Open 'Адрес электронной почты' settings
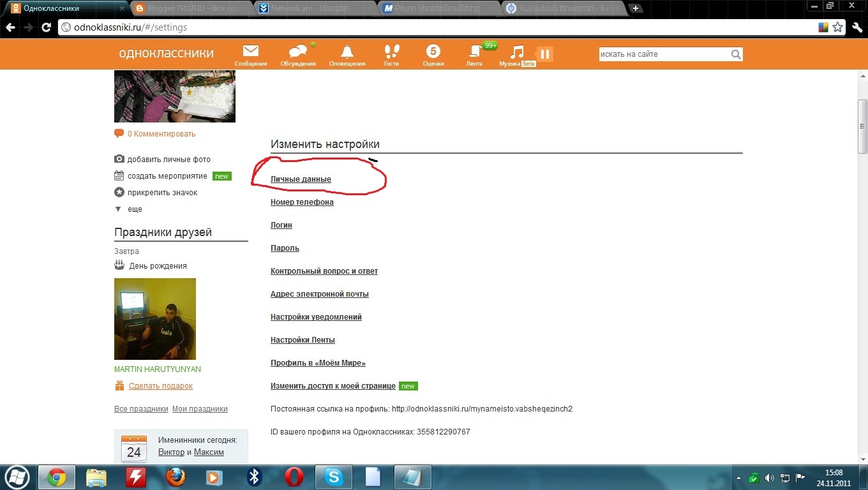 pos(320,294)
